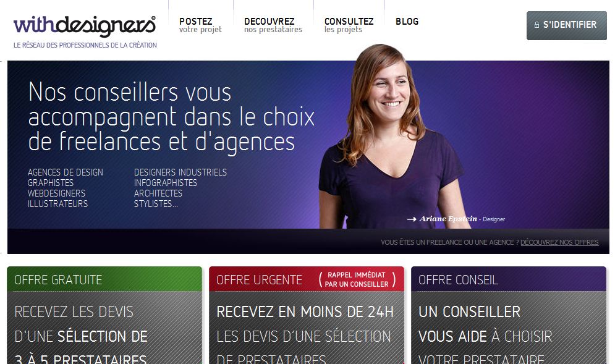
Task: Open the Blog page
Action: 407,22
